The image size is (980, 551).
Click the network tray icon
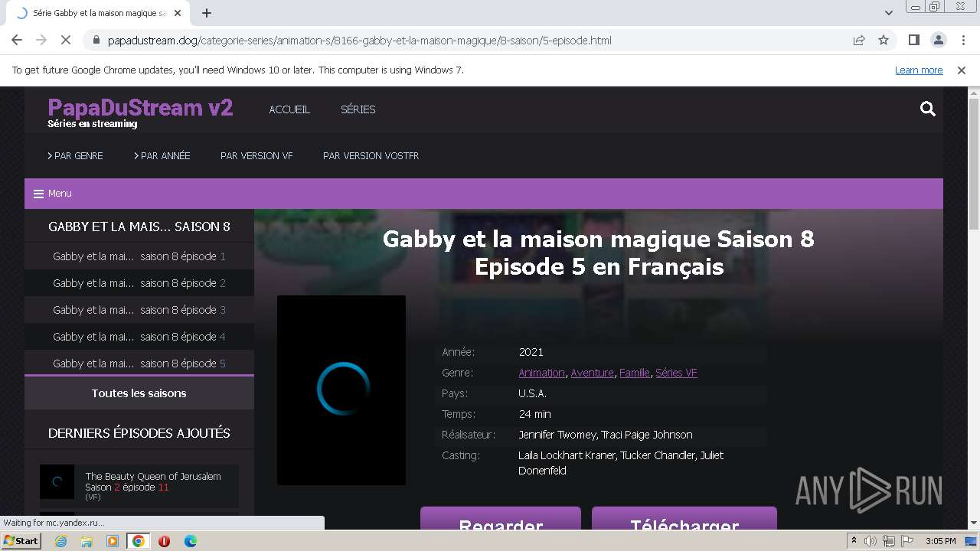(889, 541)
